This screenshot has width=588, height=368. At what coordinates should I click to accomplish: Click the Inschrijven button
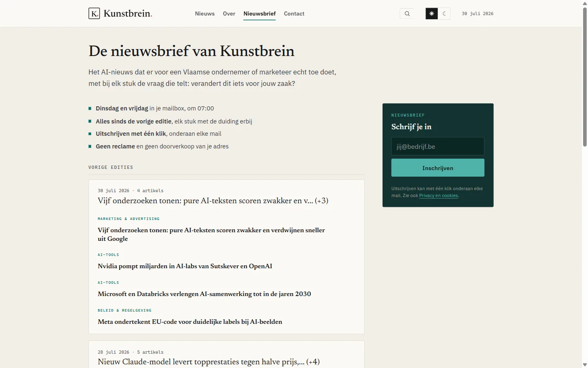(x=438, y=168)
